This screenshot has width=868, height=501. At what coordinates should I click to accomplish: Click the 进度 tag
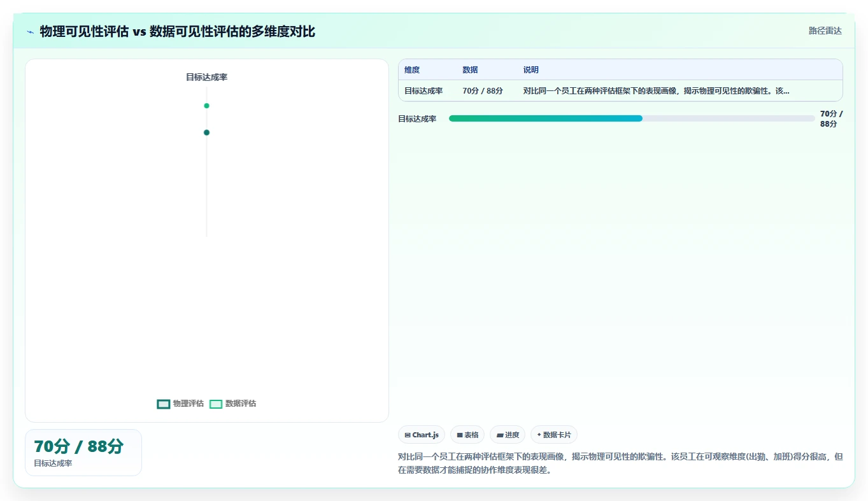click(x=508, y=435)
